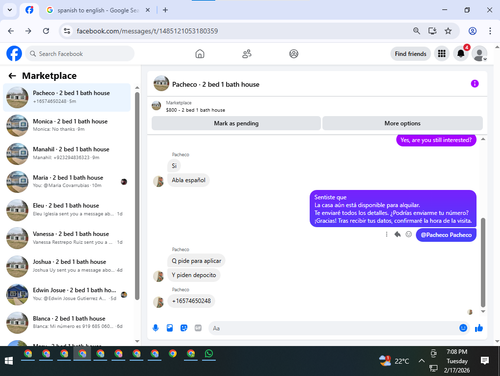Viewport: 500px width, 376px height.
Task: Focus the Aa message input box
Action: click(333, 328)
